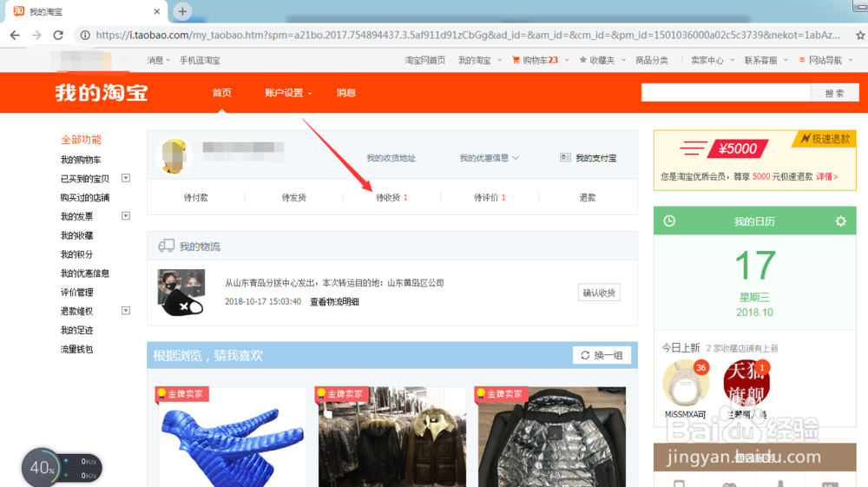Select the 首页 tab

point(222,92)
